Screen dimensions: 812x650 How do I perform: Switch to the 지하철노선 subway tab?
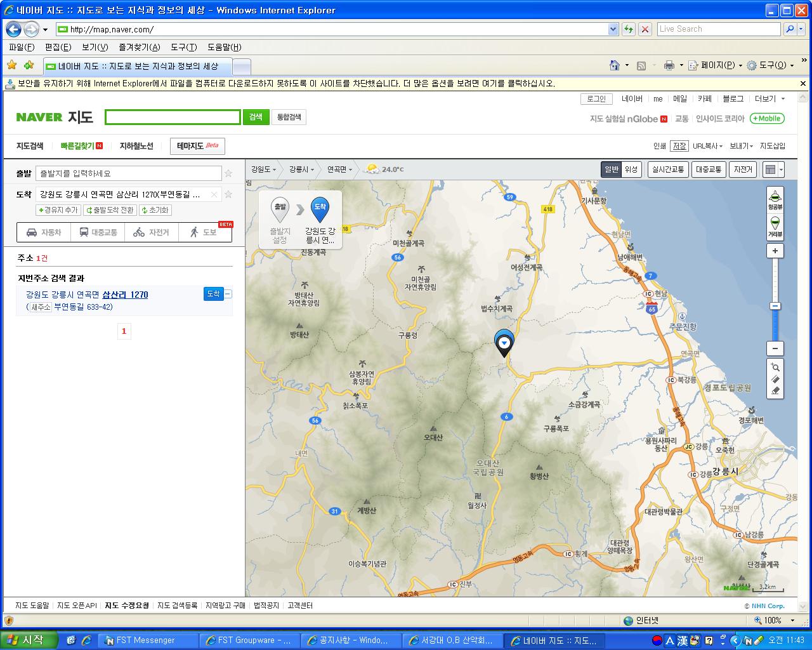[x=136, y=146]
